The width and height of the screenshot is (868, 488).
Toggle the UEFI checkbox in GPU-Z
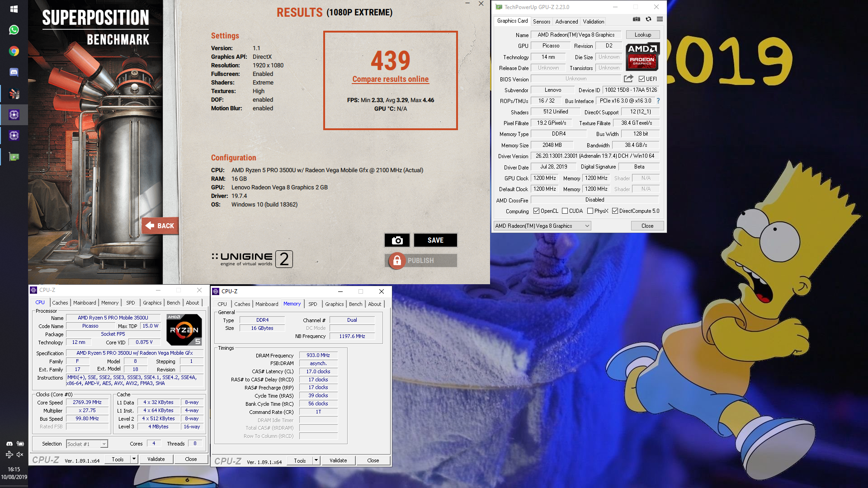[x=642, y=79]
